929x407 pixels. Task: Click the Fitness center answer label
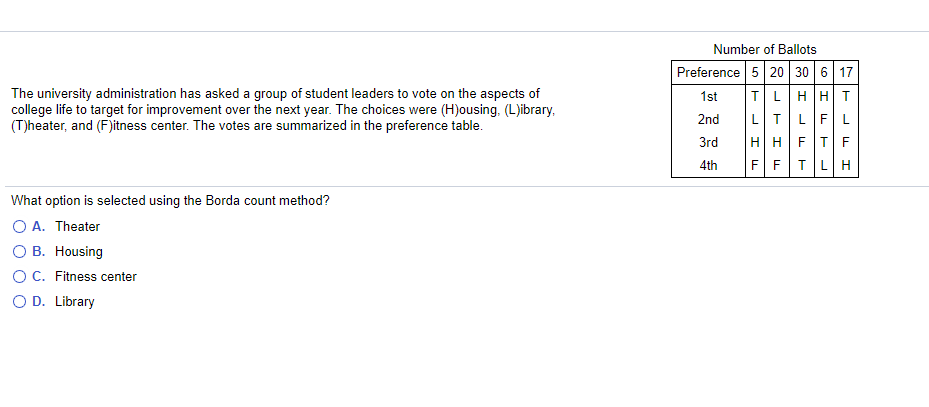96,277
